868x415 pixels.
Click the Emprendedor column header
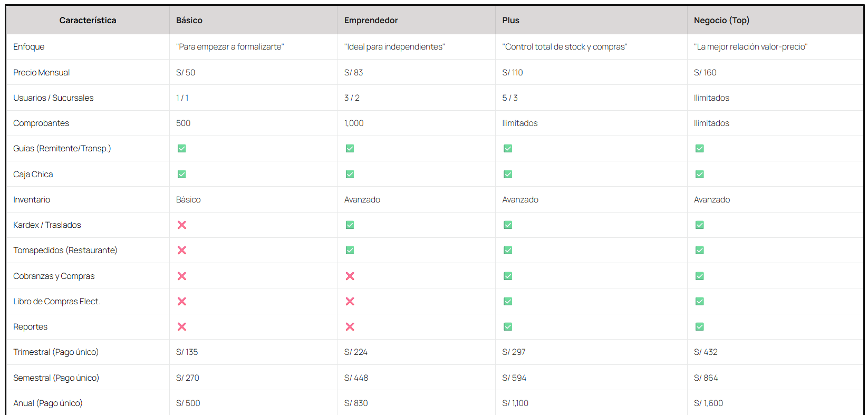[371, 21]
